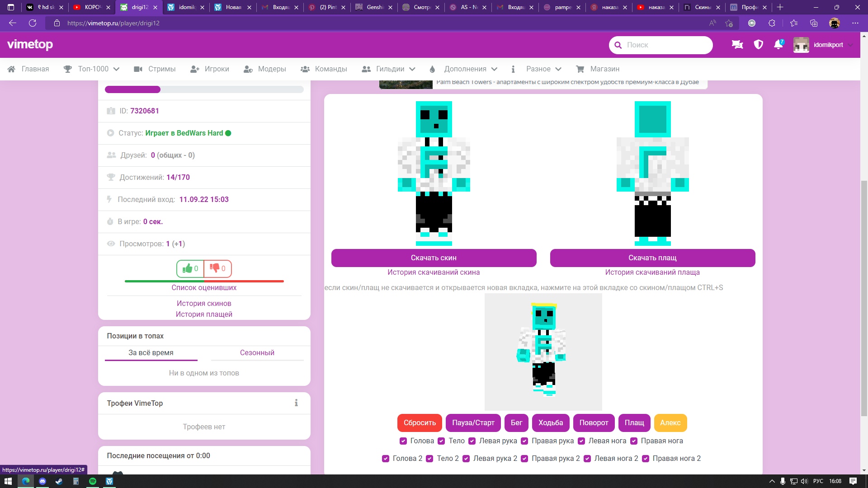The image size is (868, 488).
Task: Disable the Правая нога checkbox
Action: click(x=634, y=441)
